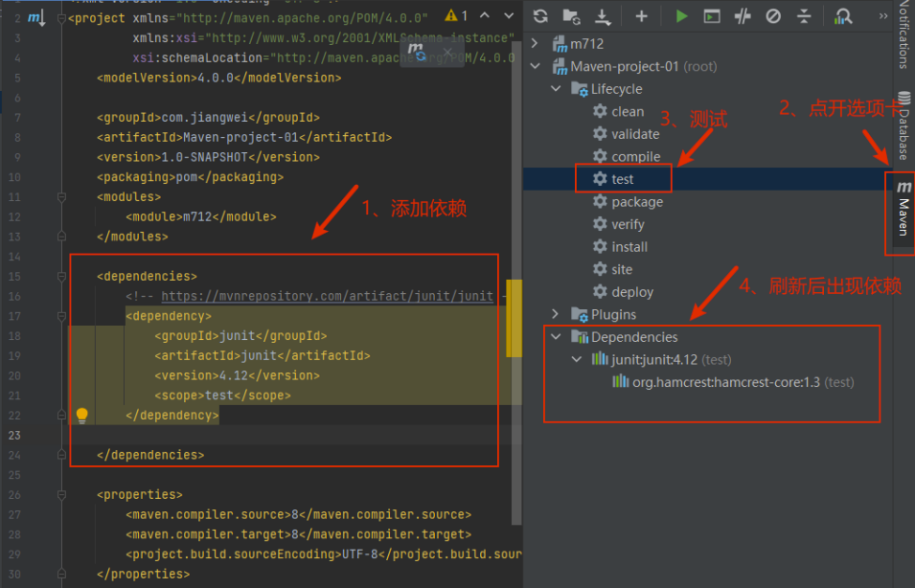This screenshot has height=588, width=915.
Task: Click the editor vertical scrollbar
Action: click(x=516, y=283)
